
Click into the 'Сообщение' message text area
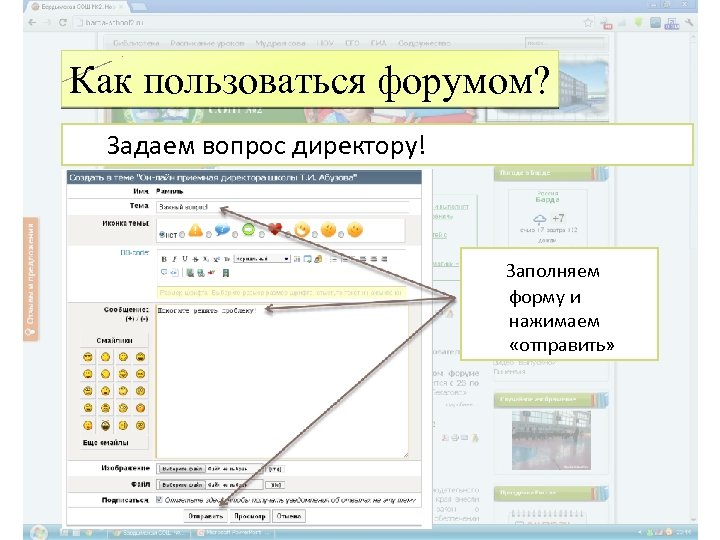click(x=282, y=382)
